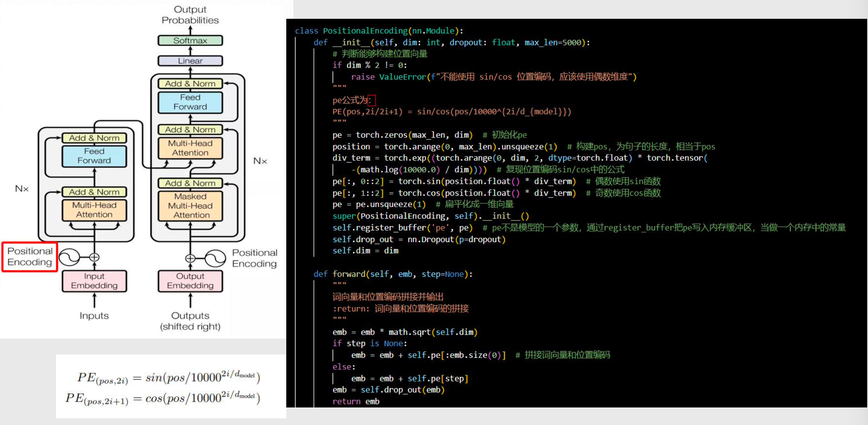Screen dimensions: 868x425
Task: Click the Add & Norm above Masked attention
Action: [190, 183]
